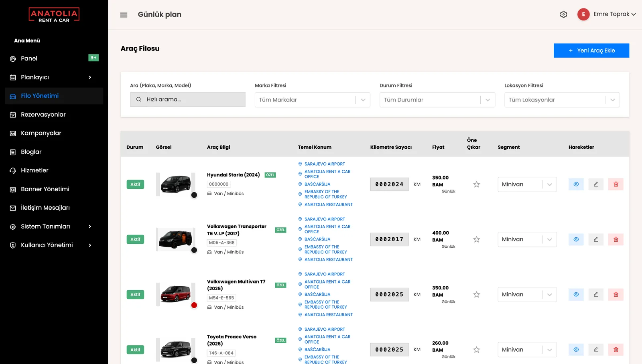Click plate number M54-E-565
Screen dimensions: 642x364
(x=221, y=298)
